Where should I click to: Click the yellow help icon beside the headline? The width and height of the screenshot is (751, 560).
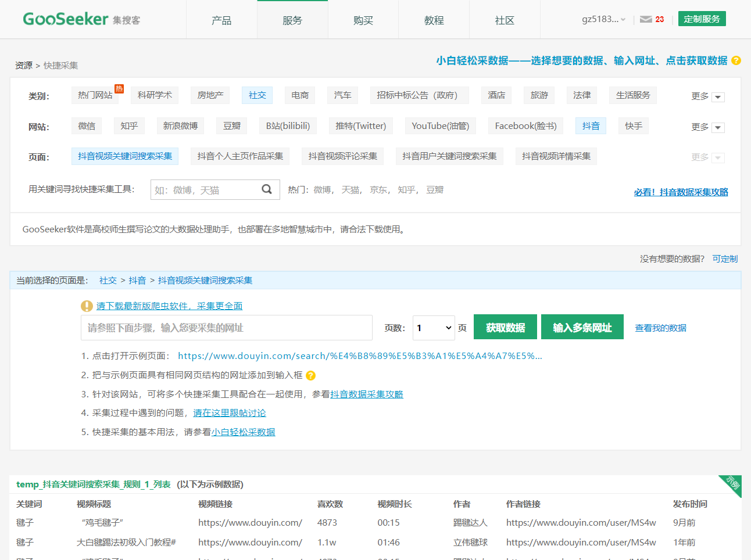(x=736, y=60)
